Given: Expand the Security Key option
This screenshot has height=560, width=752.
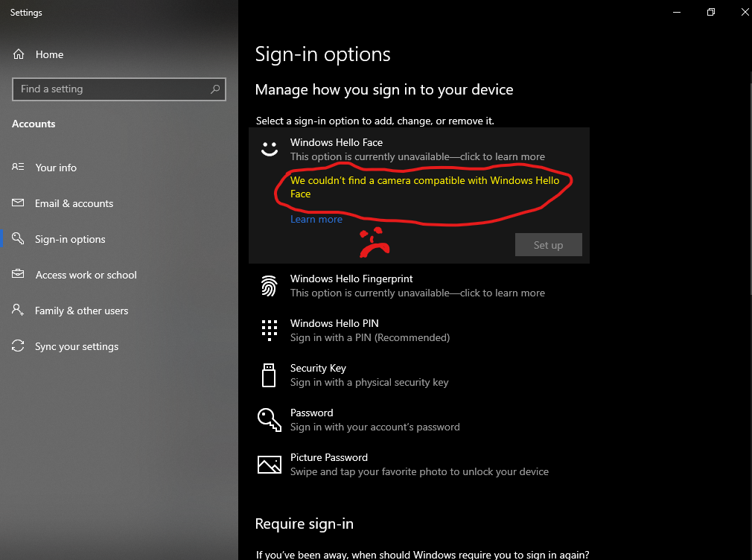Looking at the screenshot, I should [x=418, y=375].
